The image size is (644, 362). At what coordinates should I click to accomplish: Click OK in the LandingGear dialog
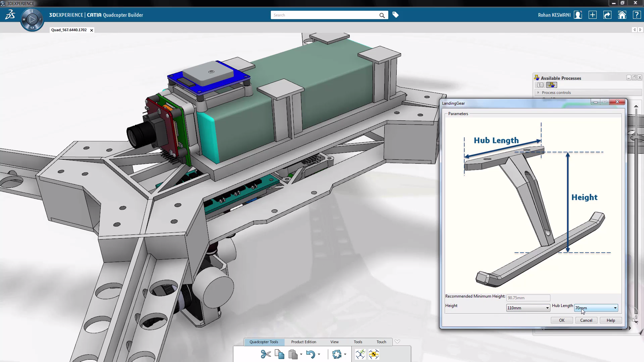click(561, 320)
